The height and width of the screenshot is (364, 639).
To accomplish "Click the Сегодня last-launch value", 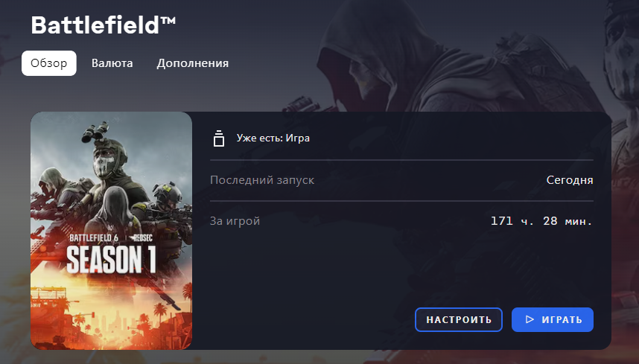I will click(570, 180).
